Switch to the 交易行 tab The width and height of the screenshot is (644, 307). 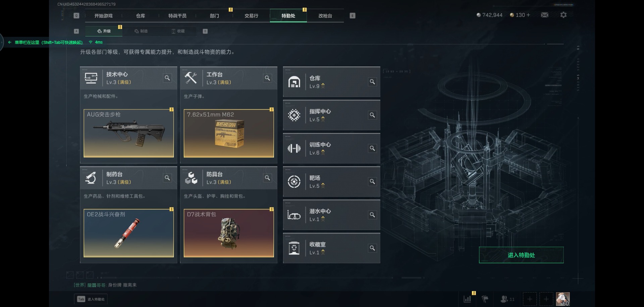(x=251, y=16)
